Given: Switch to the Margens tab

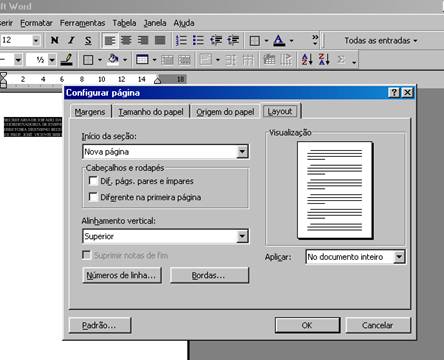Looking at the screenshot, I should click(90, 112).
